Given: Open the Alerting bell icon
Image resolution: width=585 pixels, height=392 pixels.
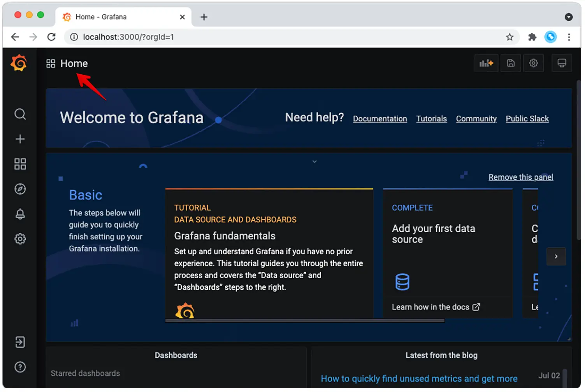Looking at the screenshot, I should (20, 214).
